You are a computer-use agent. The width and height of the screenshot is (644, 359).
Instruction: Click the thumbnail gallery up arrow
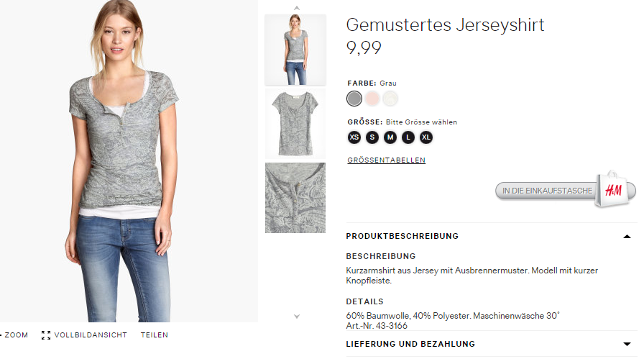(x=297, y=8)
